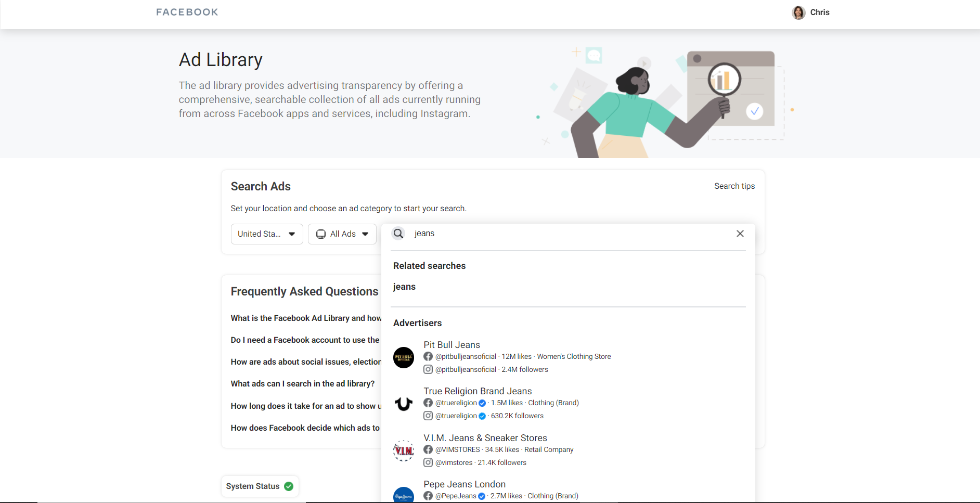Click verified badge next to @PepeJeans
The width and height of the screenshot is (980, 503).
pos(482,496)
